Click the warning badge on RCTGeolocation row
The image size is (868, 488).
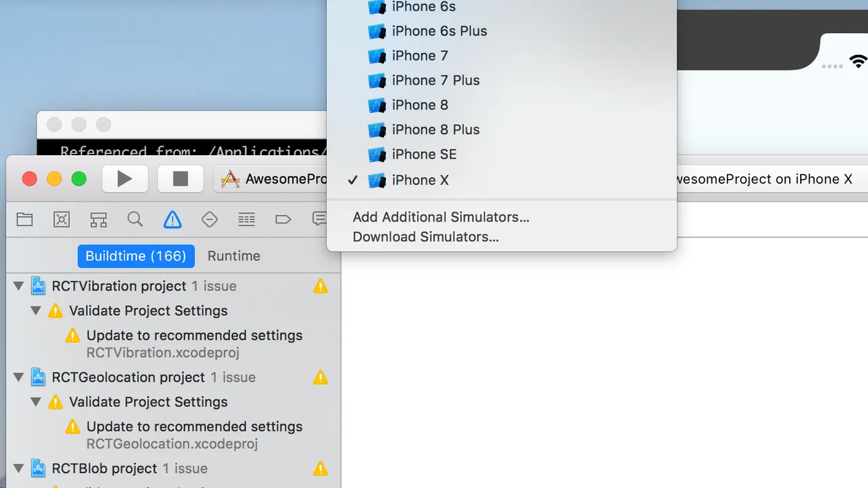pos(321,378)
